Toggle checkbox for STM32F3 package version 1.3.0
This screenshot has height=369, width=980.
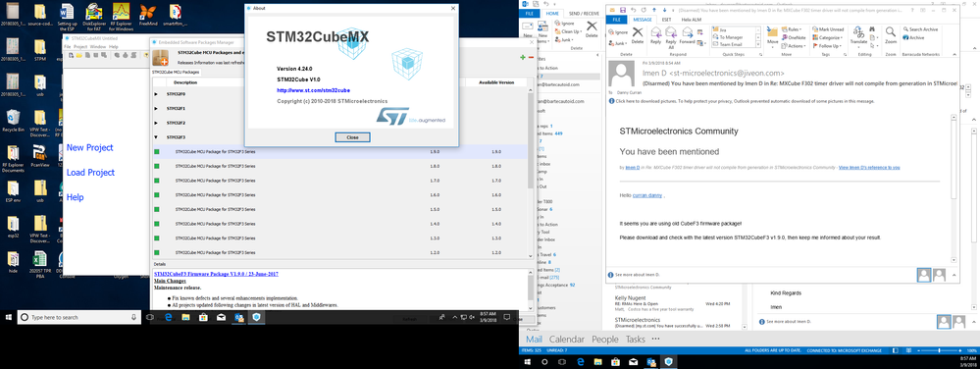tap(157, 237)
